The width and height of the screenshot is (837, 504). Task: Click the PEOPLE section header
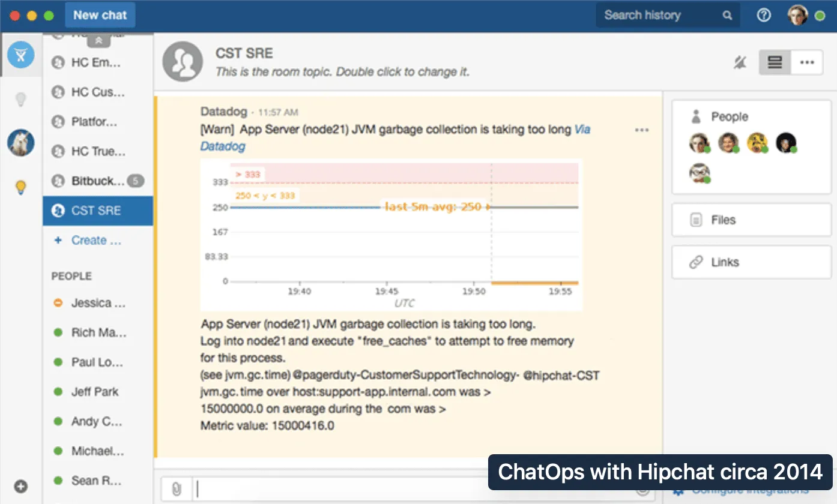(x=71, y=276)
